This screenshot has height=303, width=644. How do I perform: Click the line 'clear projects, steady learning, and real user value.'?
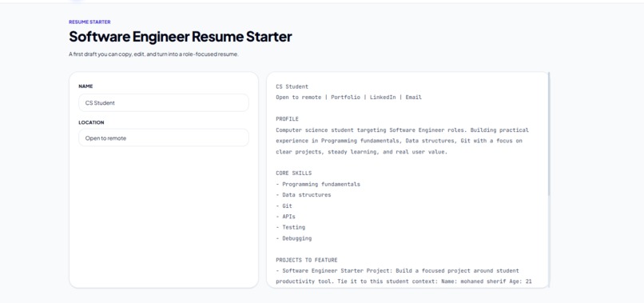[x=361, y=152]
